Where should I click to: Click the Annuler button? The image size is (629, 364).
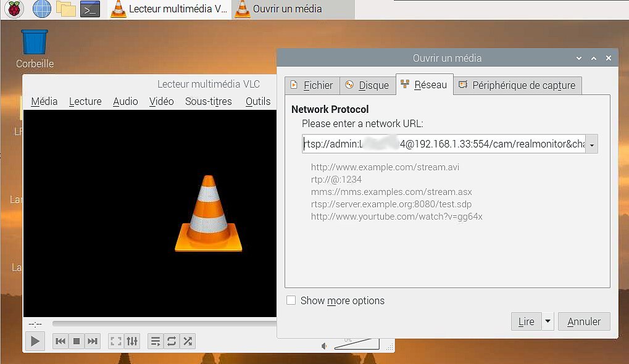pyautogui.click(x=584, y=321)
